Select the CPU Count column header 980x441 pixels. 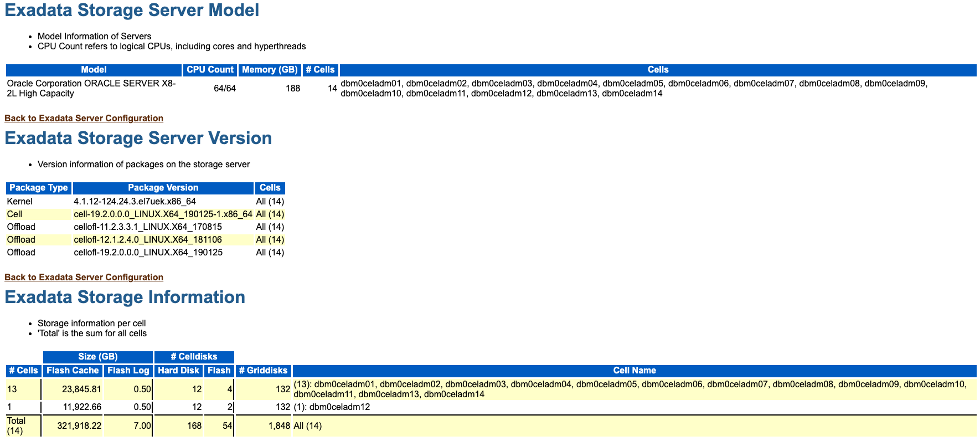click(x=210, y=70)
